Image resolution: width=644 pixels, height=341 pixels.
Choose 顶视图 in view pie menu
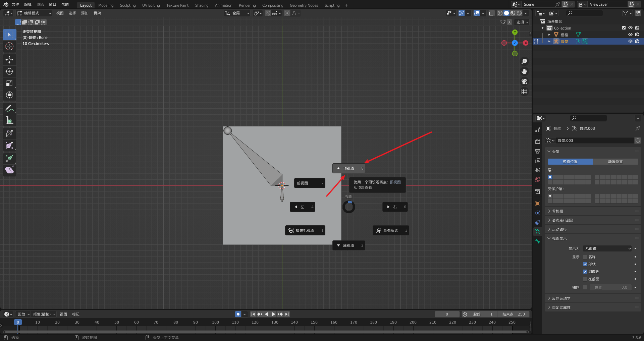[348, 168]
